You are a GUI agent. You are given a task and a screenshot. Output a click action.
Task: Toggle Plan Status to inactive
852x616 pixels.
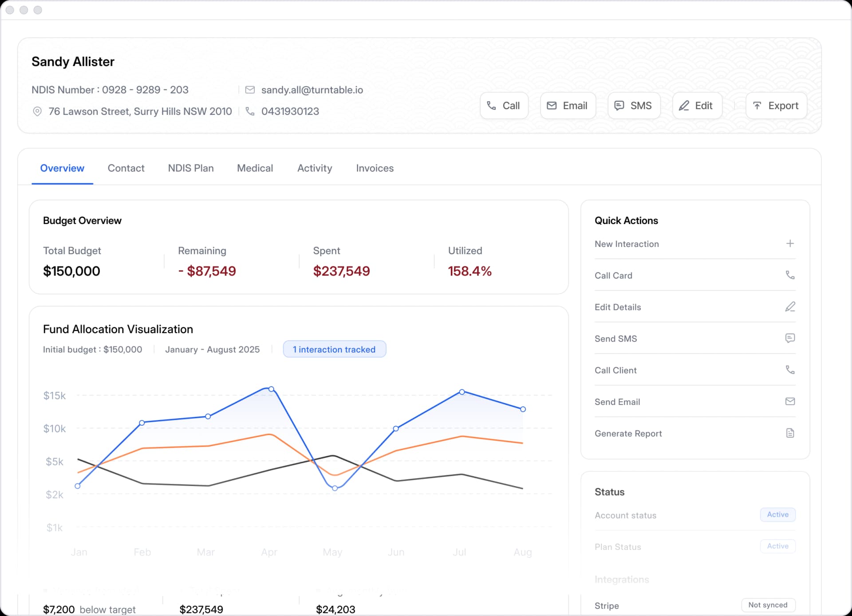(x=777, y=546)
